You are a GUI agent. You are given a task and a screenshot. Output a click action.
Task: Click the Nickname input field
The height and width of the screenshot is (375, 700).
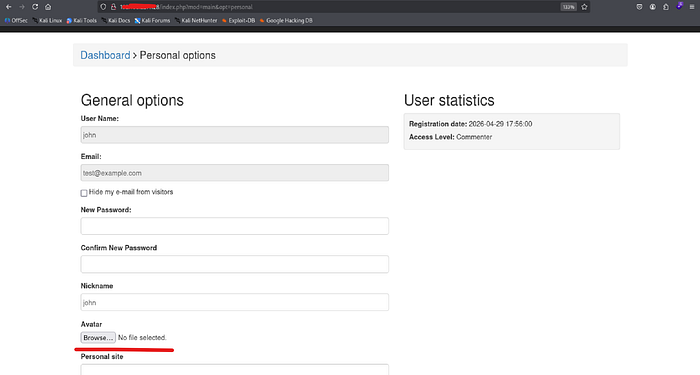coord(235,302)
